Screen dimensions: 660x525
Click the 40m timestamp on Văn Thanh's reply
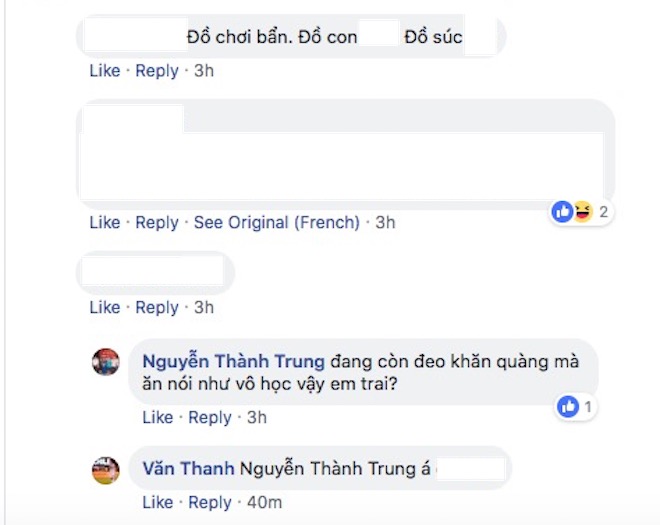tap(264, 502)
